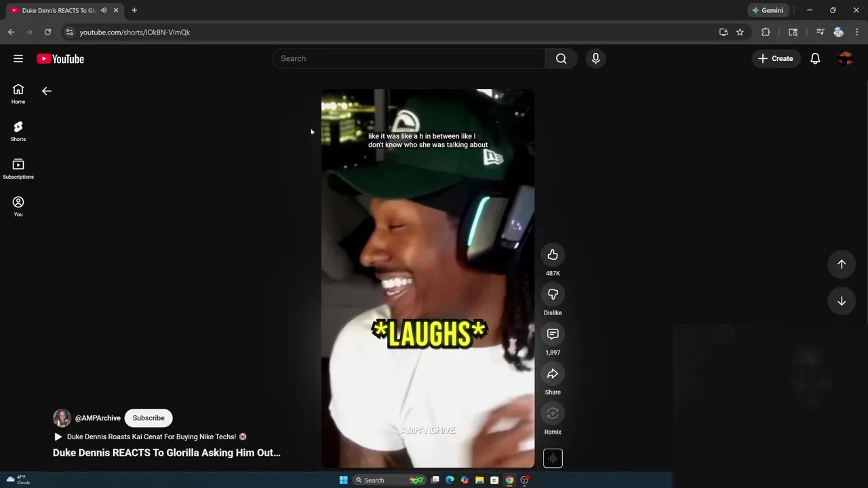Viewport: 868px width, 488px height.
Task: Open Shorts in the sidebar
Action: pos(18,131)
